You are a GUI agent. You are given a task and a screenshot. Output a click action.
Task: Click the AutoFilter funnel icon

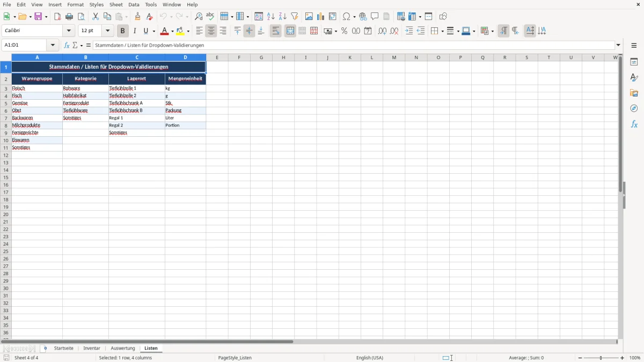[294, 17]
